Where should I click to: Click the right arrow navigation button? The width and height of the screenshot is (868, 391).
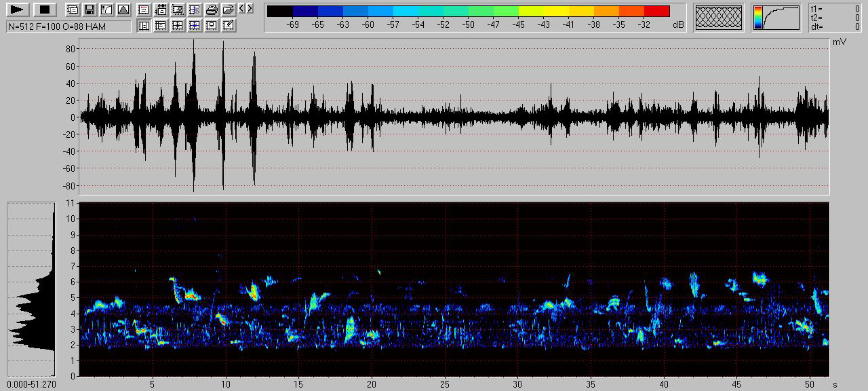tap(250, 9)
